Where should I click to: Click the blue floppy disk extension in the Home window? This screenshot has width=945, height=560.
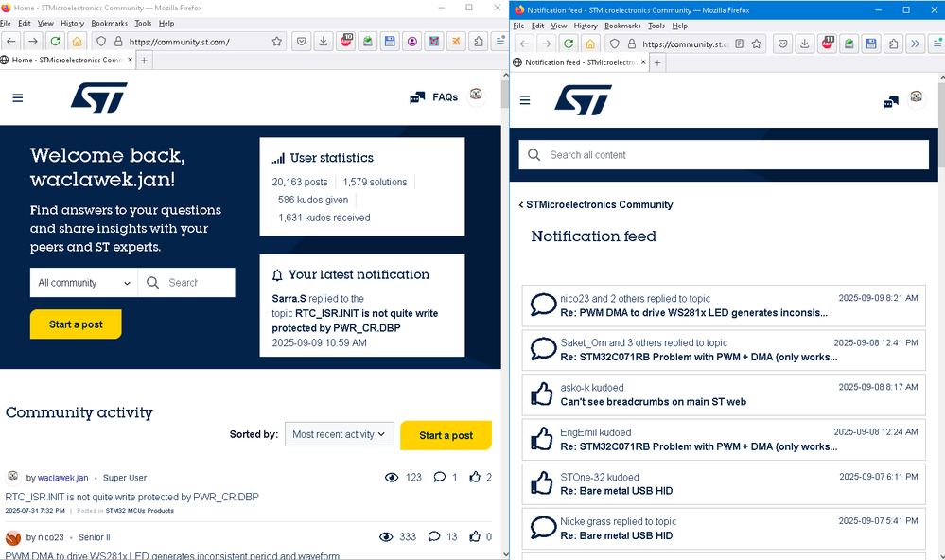point(390,41)
